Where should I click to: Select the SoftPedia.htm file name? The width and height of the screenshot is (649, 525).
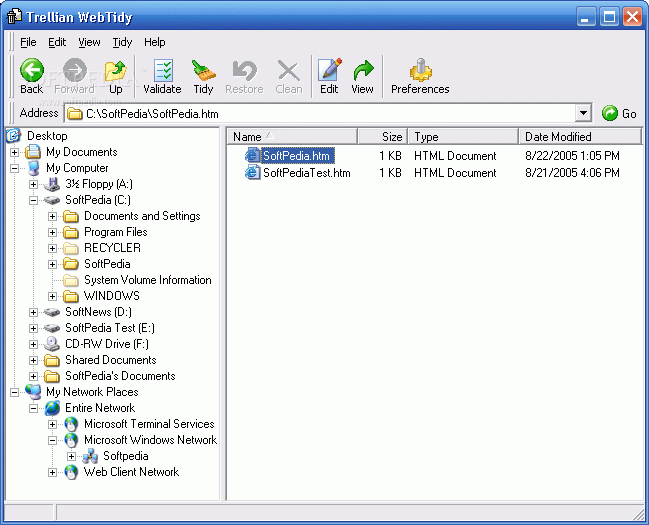[x=297, y=156]
